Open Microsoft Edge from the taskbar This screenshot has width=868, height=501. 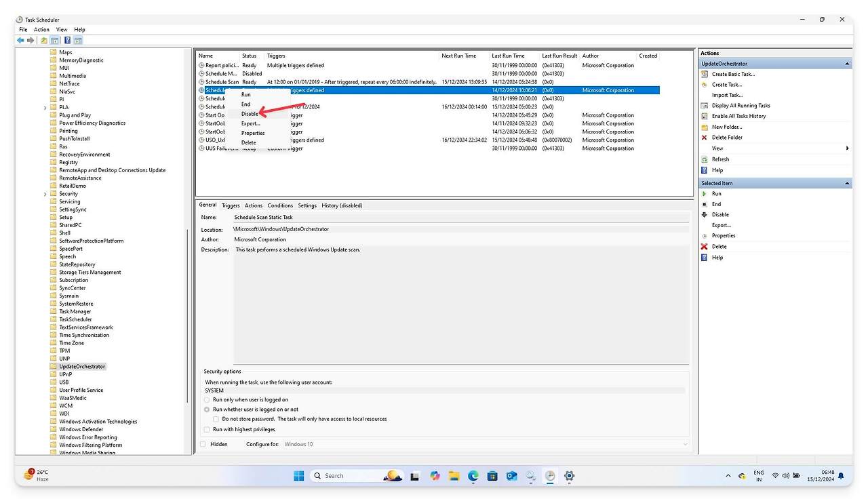click(473, 476)
